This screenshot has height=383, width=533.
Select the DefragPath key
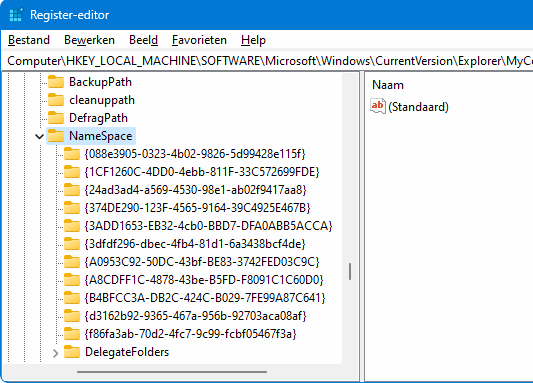pyautogui.click(x=99, y=118)
